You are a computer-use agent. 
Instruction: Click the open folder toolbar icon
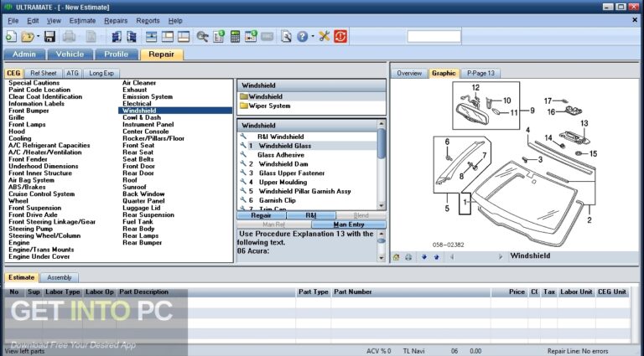point(28,37)
